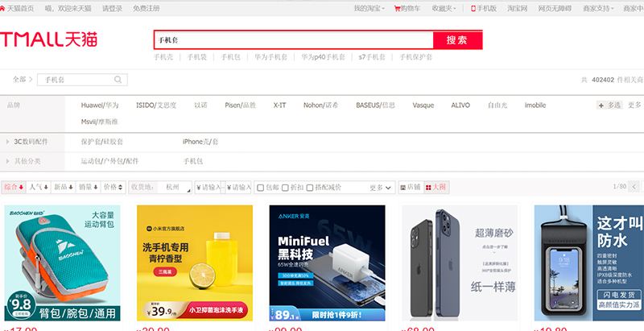Open the waterproof phone pouch image
This screenshot has height=331, width=644.
(589, 263)
